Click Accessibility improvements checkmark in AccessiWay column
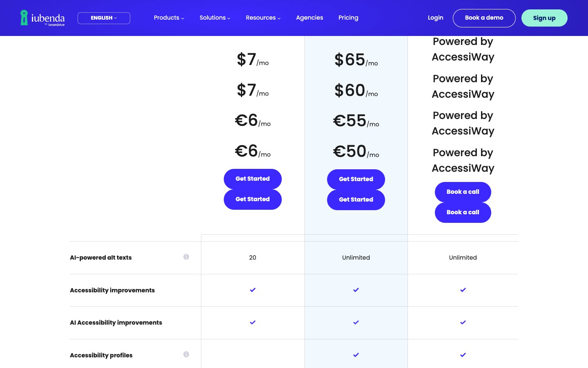The image size is (588, 368). (463, 290)
